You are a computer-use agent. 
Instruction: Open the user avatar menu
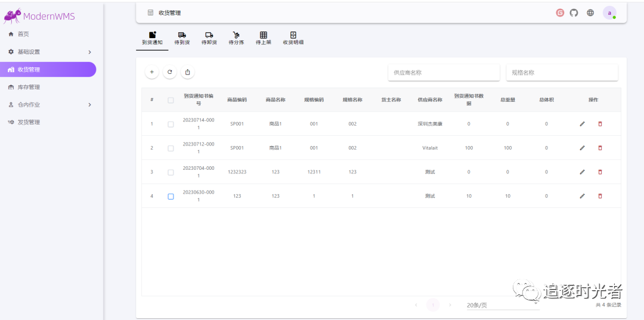coord(609,13)
